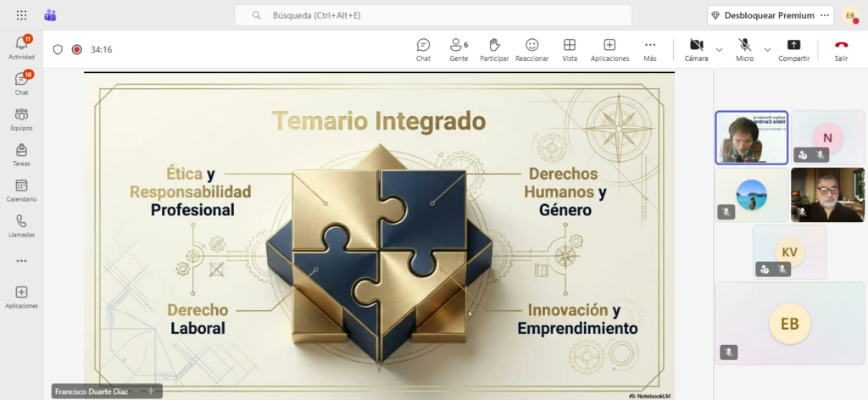Viewport: 868px width, 400px height.
Task: Select the KV participant tile
Action: click(789, 252)
